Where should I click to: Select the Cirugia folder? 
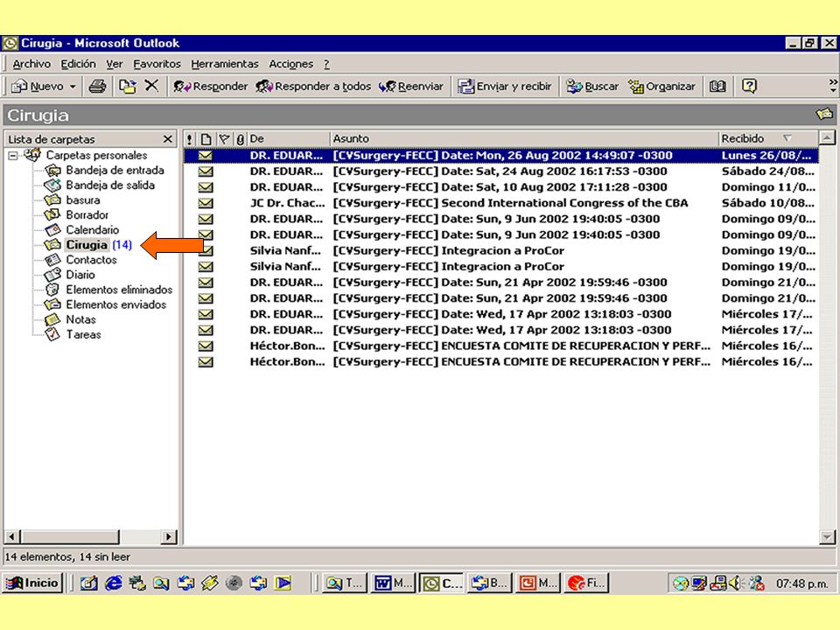(87, 245)
